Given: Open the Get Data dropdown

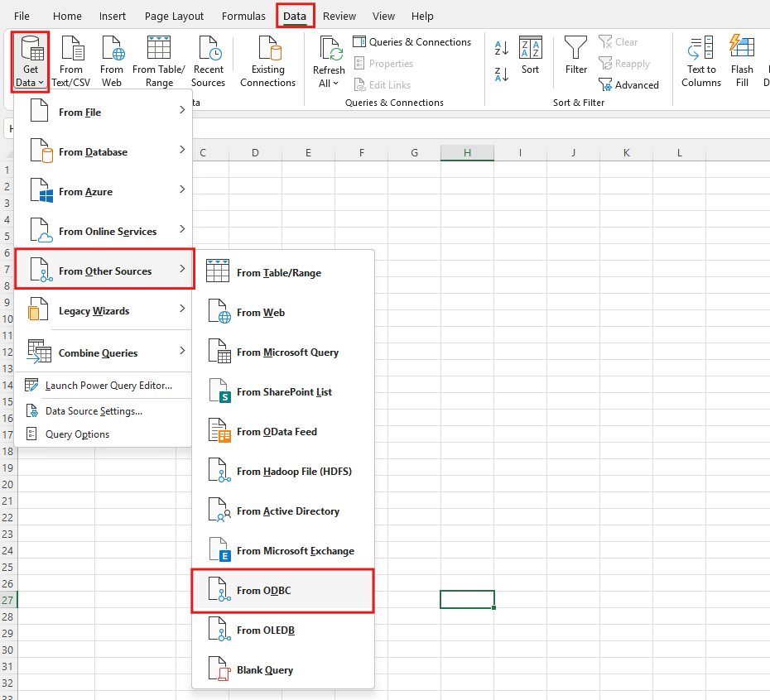Looking at the screenshot, I should click(x=30, y=62).
